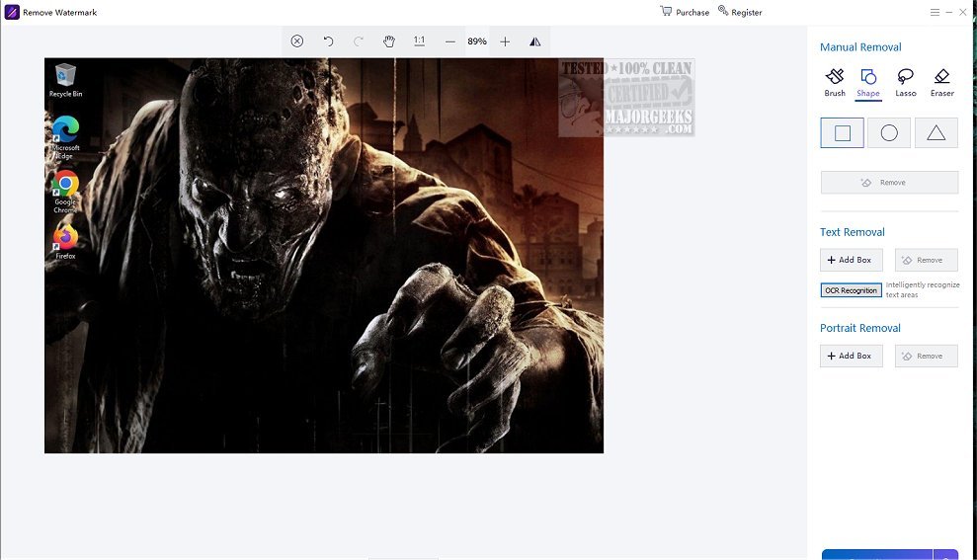Add a box under Text Removal

tap(852, 260)
